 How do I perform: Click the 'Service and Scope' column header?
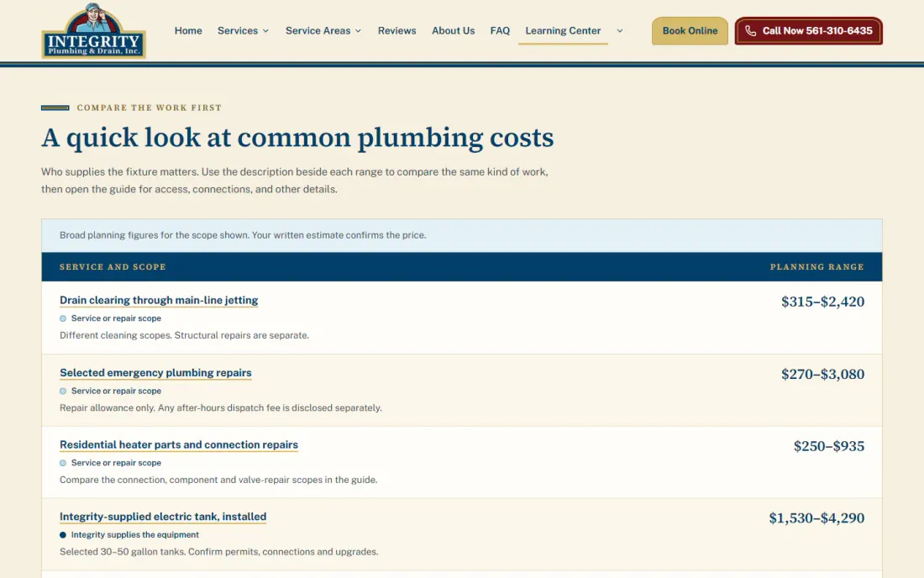(x=113, y=267)
